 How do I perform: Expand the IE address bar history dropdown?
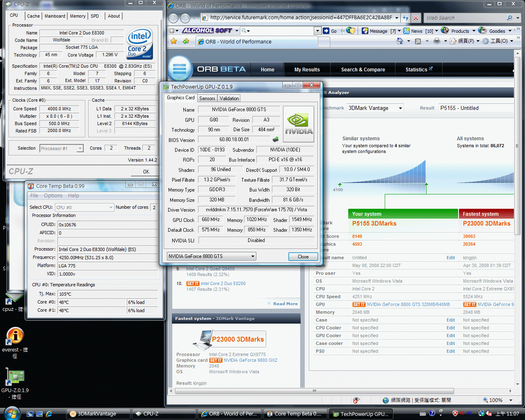tap(397, 18)
